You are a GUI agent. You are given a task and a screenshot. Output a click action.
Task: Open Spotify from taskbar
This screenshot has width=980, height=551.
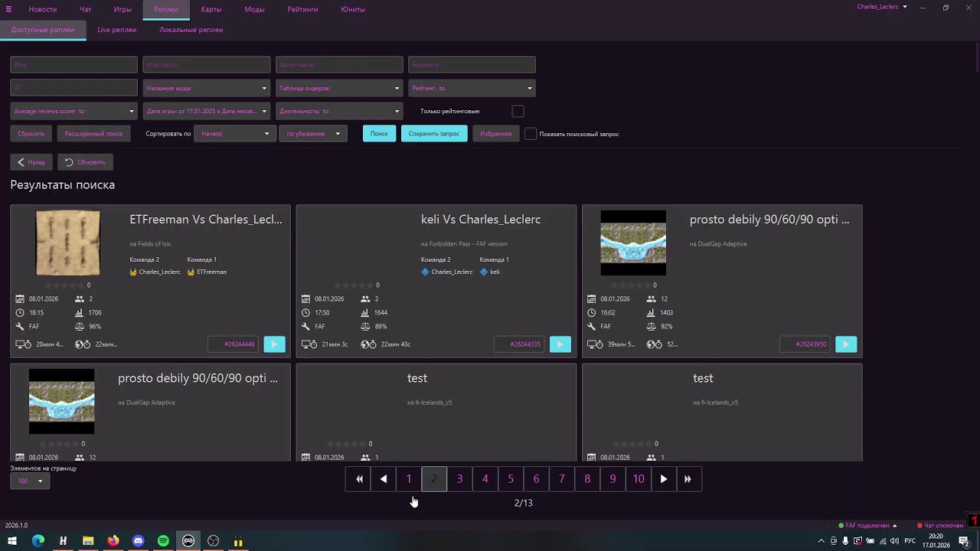[x=163, y=541]
